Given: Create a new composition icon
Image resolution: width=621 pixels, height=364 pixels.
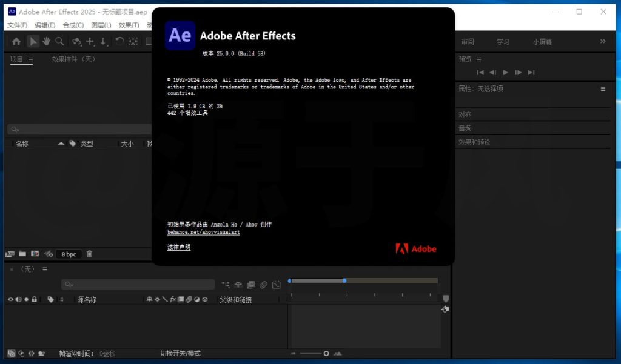Looking at the screenshot, I should pyautogui.click(x=35, y=254).
